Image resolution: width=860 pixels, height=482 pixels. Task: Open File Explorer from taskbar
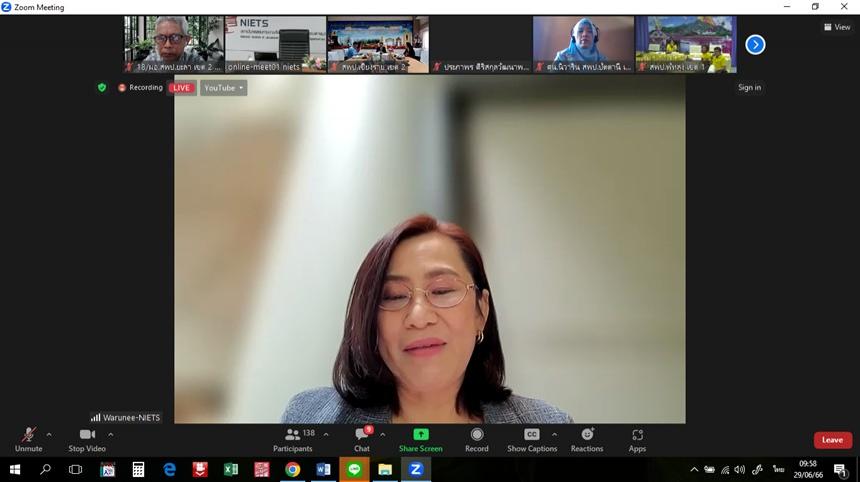point(385,469)
